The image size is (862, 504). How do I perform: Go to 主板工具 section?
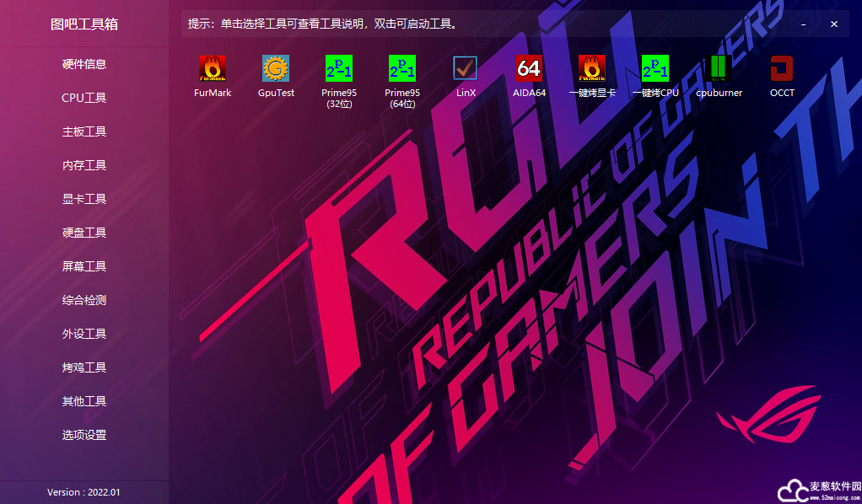pyautogui.click(x=84, y=132)
